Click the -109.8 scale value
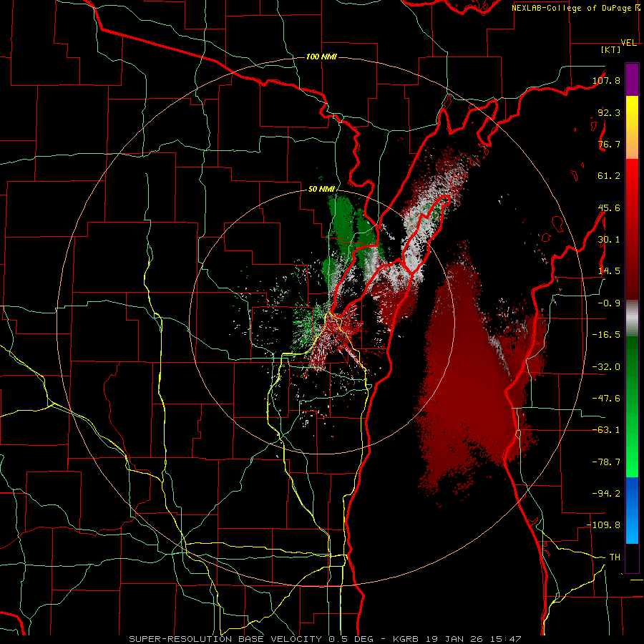644x644 pixels. tap(604, 525)
